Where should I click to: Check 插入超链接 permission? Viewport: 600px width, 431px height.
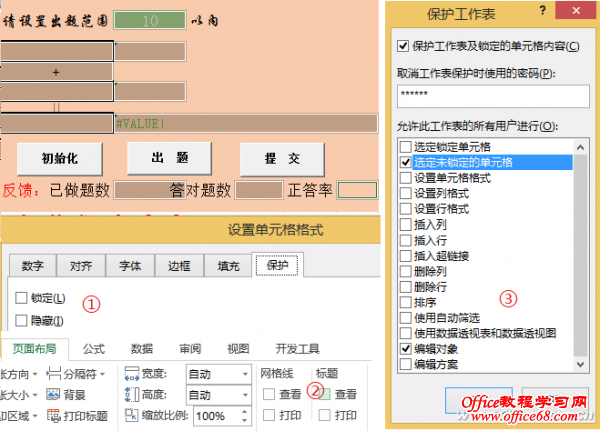coord(406,256)
